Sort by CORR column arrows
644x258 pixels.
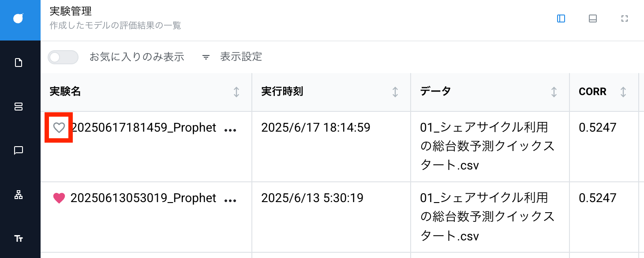tap(623, 92)
